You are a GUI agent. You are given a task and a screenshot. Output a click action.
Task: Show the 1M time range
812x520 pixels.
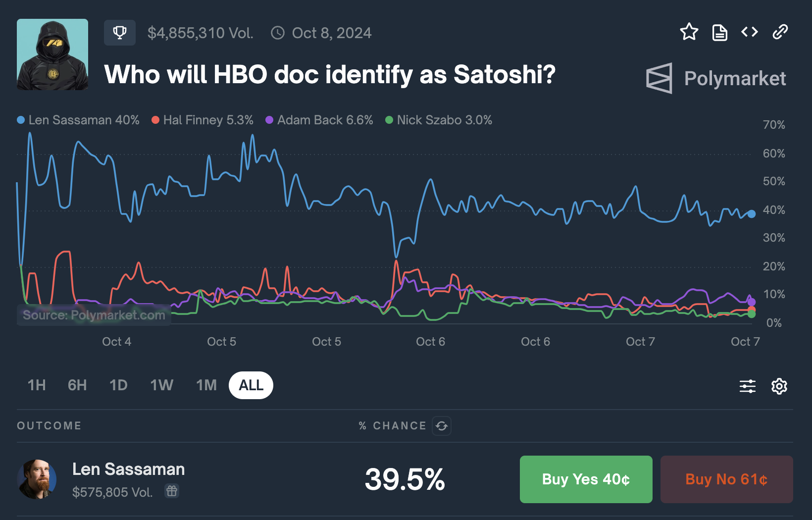tap(206, 385)
